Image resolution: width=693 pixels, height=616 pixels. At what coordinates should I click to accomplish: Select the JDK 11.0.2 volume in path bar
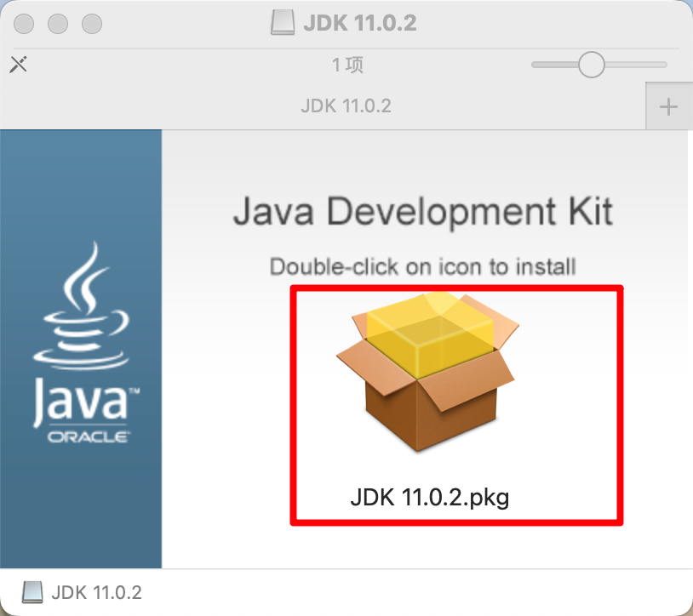(82, 592)
